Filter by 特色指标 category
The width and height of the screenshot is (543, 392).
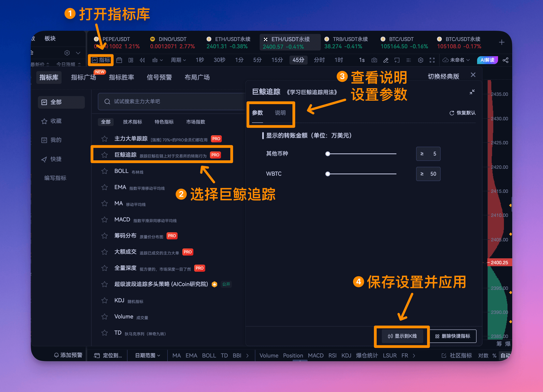[164, 122]
